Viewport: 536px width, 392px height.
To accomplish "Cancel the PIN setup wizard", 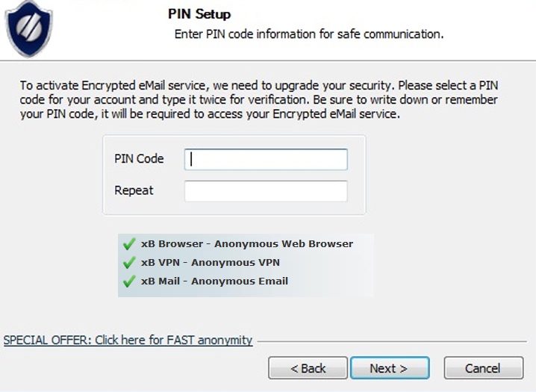I will click(484, 368).
